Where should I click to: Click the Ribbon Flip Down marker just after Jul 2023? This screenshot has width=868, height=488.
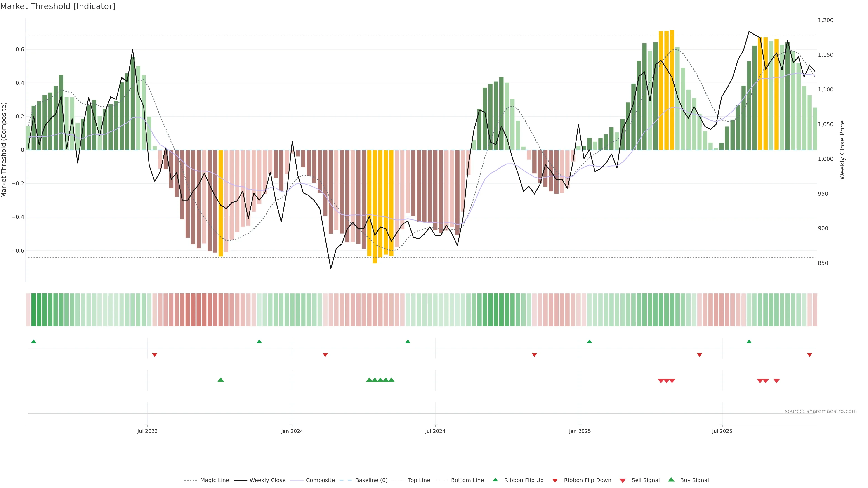point(155,355)
